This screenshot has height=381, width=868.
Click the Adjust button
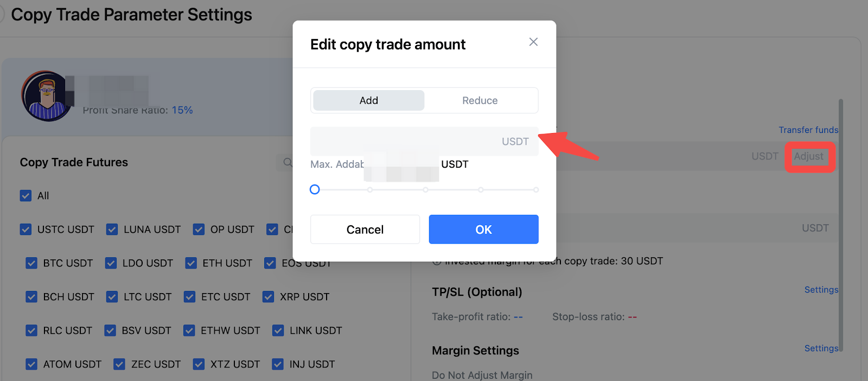pyautogui.click(x=808, y=156)
